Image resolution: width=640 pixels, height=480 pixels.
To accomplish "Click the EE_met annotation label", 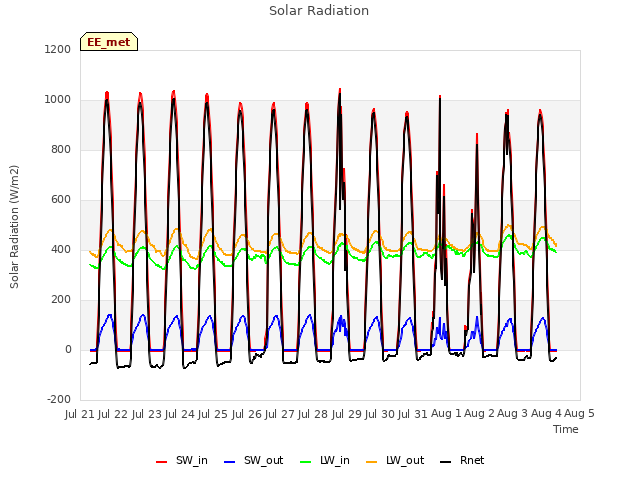I will [109, 42].
